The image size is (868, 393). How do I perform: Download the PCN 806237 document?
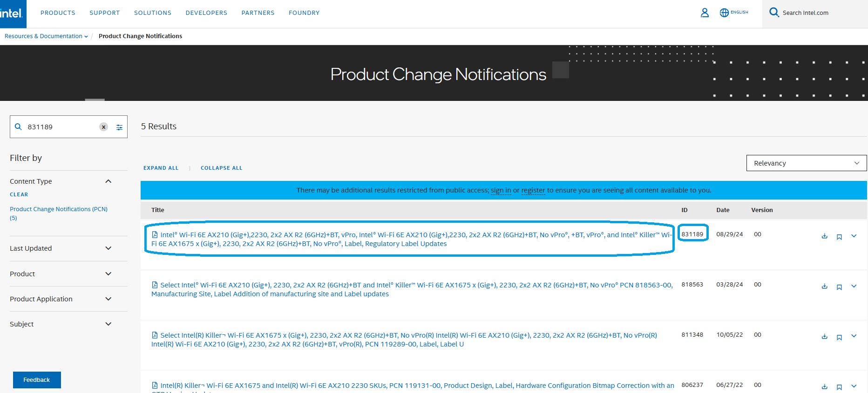coord(824,387)
